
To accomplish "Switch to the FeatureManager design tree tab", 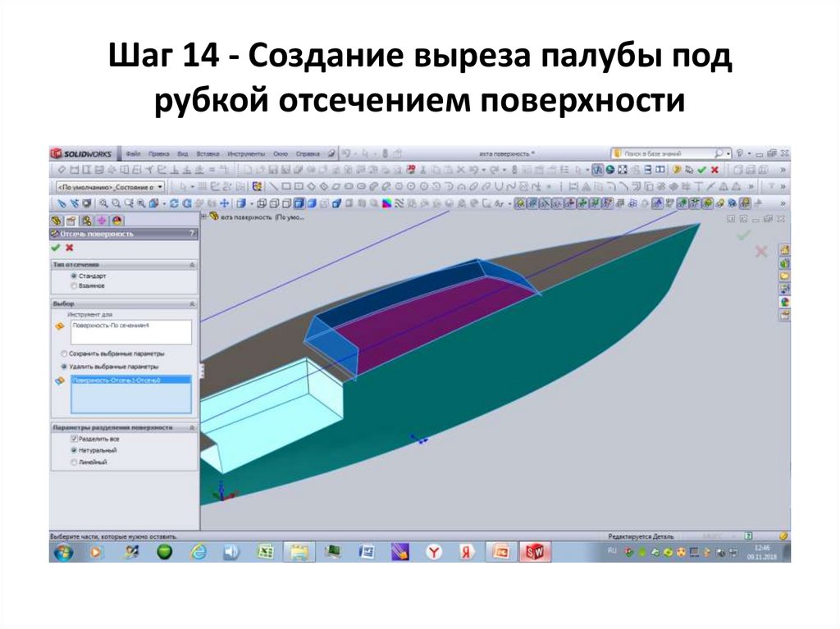I will point(57,221).
